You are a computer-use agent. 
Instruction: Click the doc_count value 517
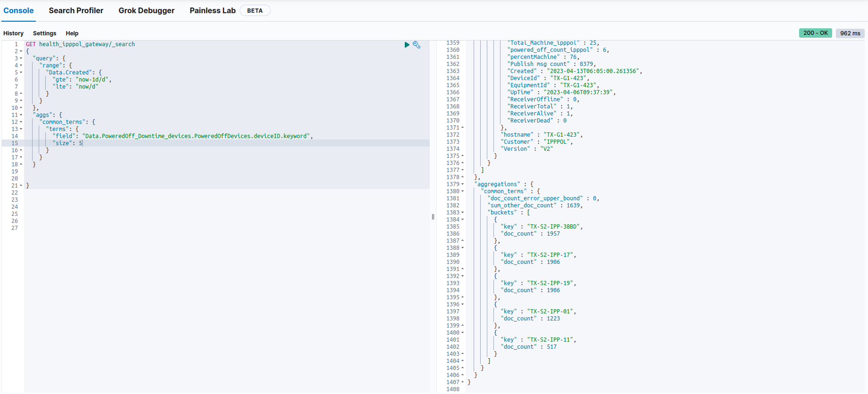pos(551,347)
